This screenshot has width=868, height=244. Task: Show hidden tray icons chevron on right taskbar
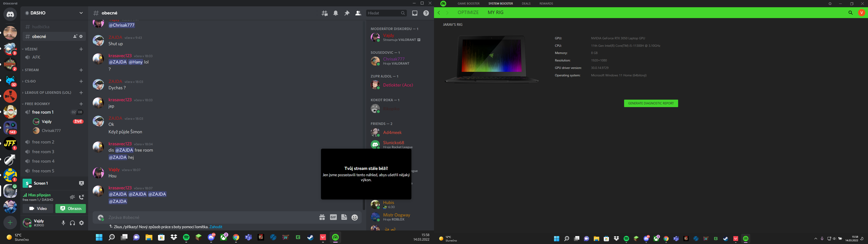[x=816, y=239]
